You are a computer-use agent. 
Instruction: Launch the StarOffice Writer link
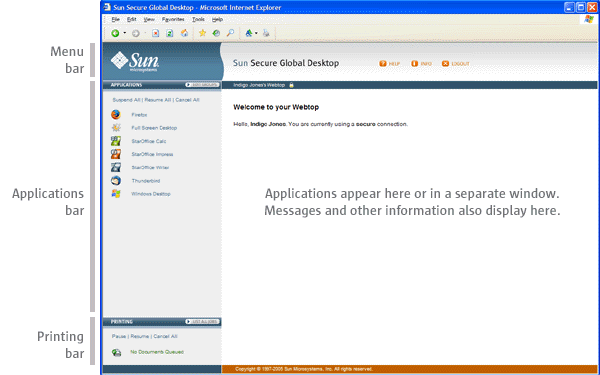click(x=150, y=168)
